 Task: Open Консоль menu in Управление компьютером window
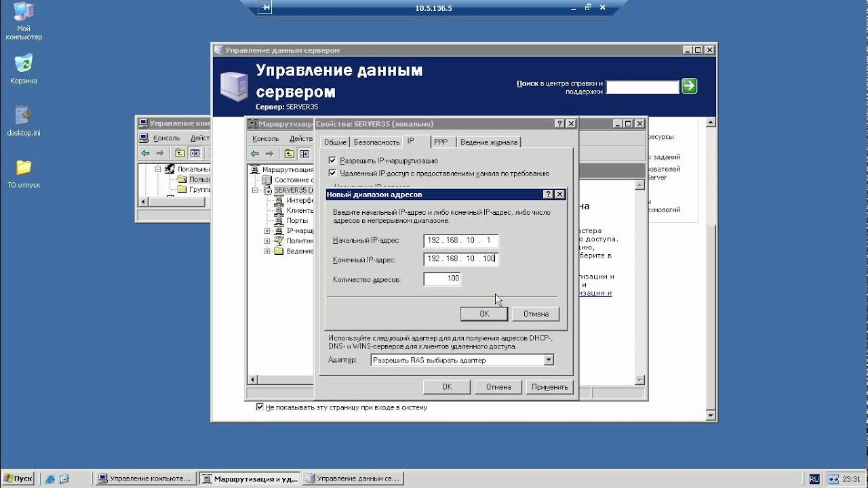pos(166,138)
